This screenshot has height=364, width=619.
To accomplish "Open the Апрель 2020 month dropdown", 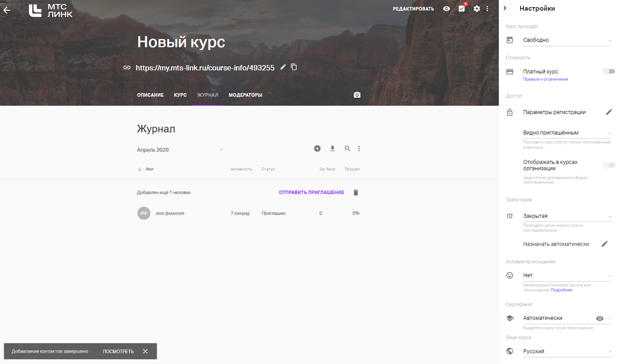I will [180, 150].
